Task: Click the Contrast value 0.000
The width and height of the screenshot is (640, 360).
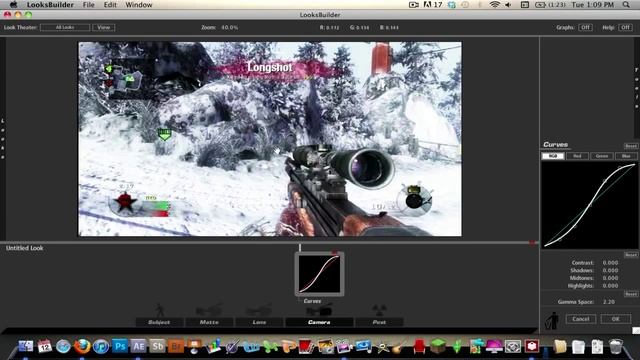Action: (x=610, y=262)
